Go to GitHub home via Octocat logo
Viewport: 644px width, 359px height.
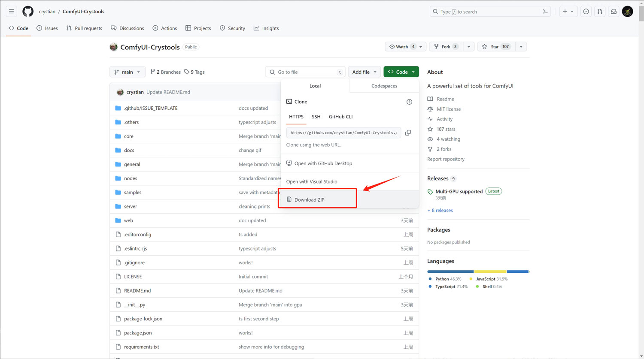28,12
